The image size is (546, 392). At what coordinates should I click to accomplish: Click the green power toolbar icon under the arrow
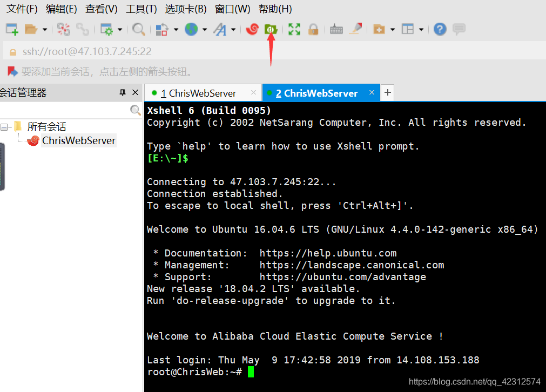(271, 29)
